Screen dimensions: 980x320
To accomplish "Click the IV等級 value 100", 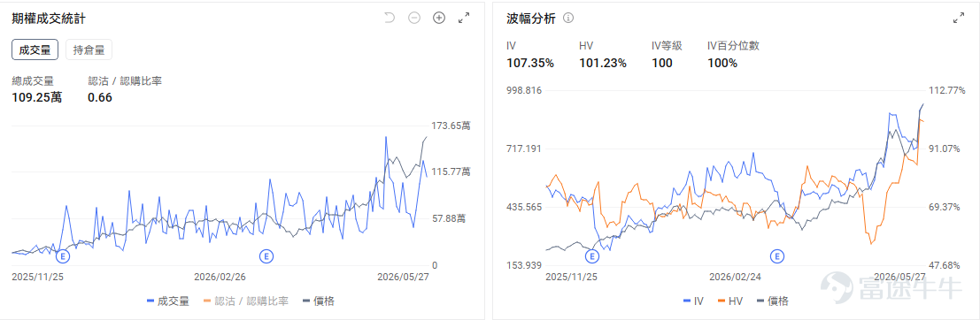I will (662, 63).
